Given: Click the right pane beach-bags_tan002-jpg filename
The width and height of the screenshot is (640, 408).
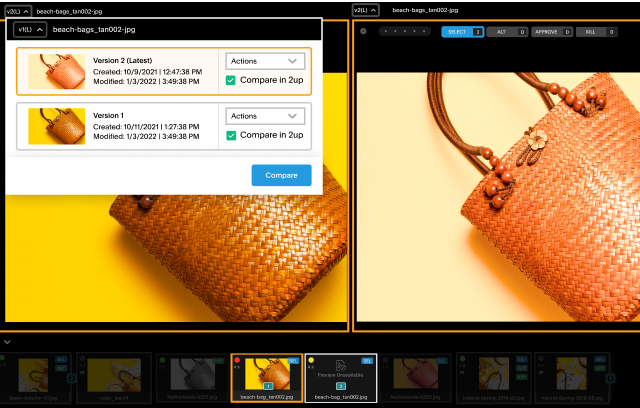Looking at the screenshot, I should point(425,10).
